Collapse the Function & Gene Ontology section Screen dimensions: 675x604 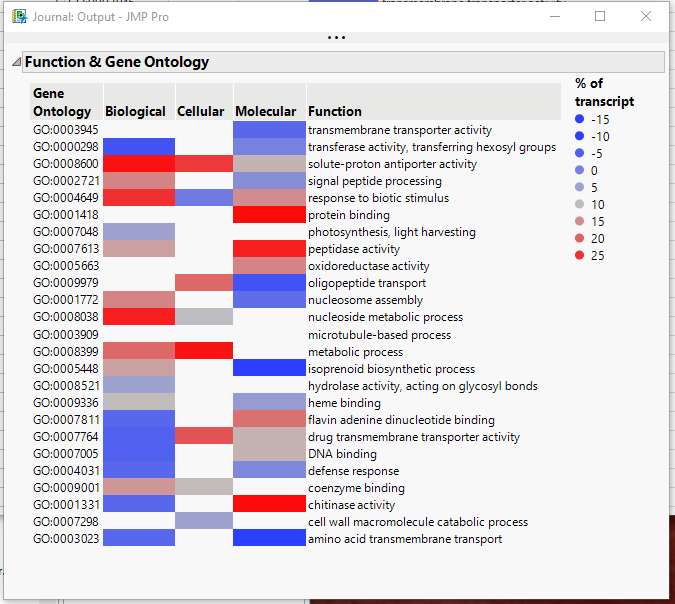[x=16, y=62]
